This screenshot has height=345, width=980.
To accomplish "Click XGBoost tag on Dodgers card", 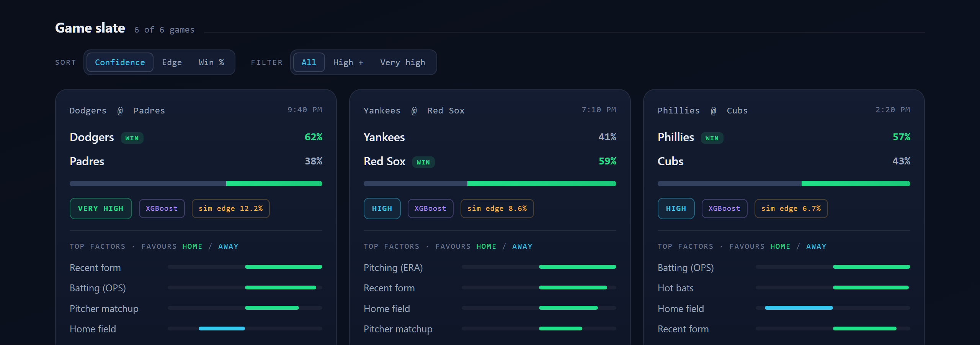I will pos(162,209).
